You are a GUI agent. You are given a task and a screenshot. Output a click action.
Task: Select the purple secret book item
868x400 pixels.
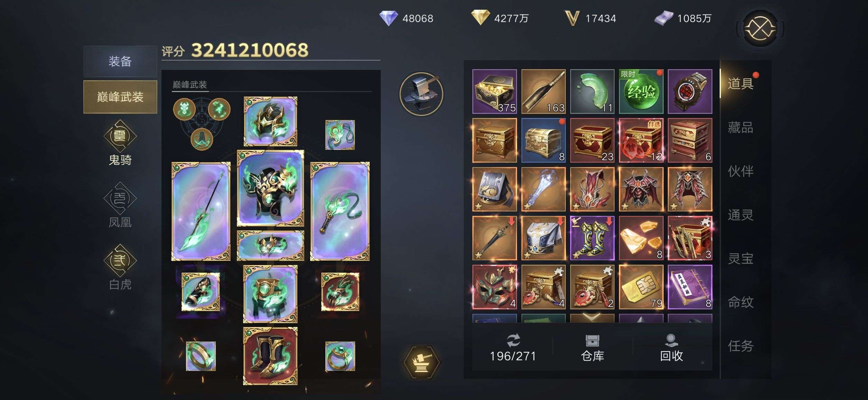coord(690,287)
